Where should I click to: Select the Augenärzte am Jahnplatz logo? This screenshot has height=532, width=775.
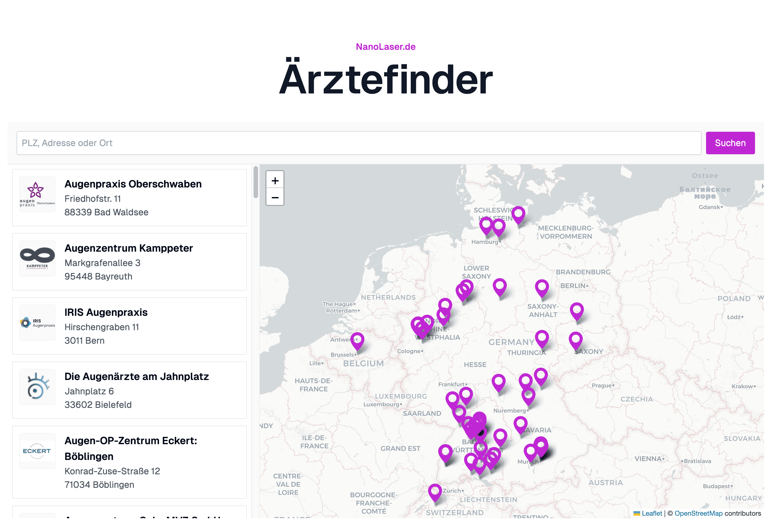click(37, 387)
